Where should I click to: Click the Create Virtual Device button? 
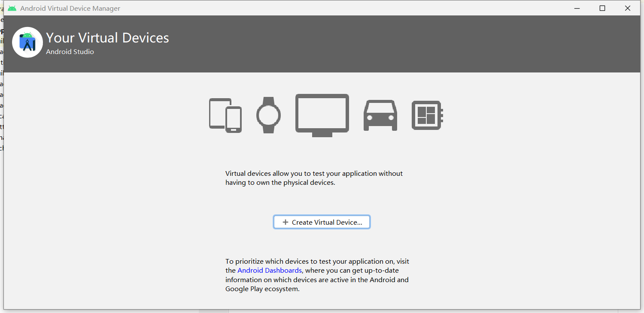pos(322,222)
